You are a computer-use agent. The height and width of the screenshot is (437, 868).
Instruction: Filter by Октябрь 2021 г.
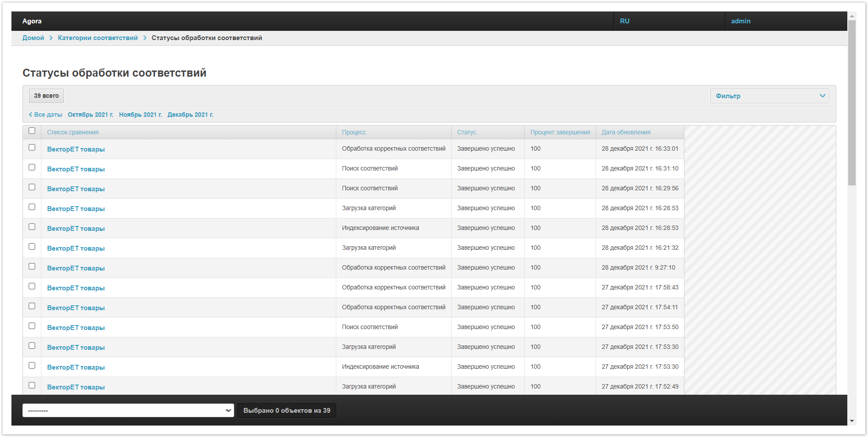pos(90,115)
